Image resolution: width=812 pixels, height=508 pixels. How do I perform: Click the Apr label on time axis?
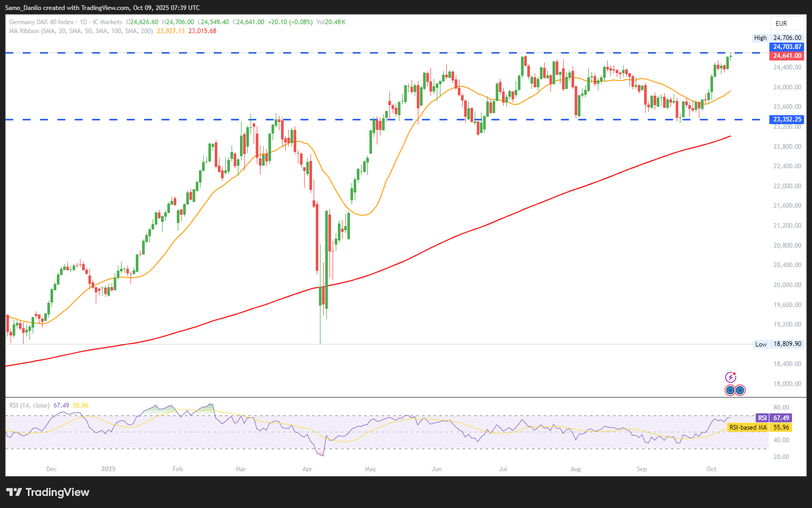[307, 469]
